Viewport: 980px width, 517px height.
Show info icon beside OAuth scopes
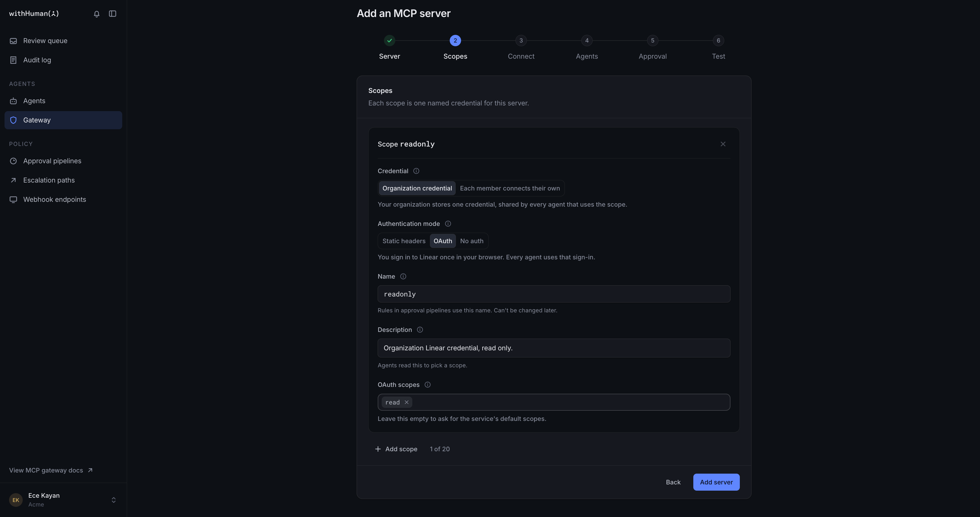[428, 385]
